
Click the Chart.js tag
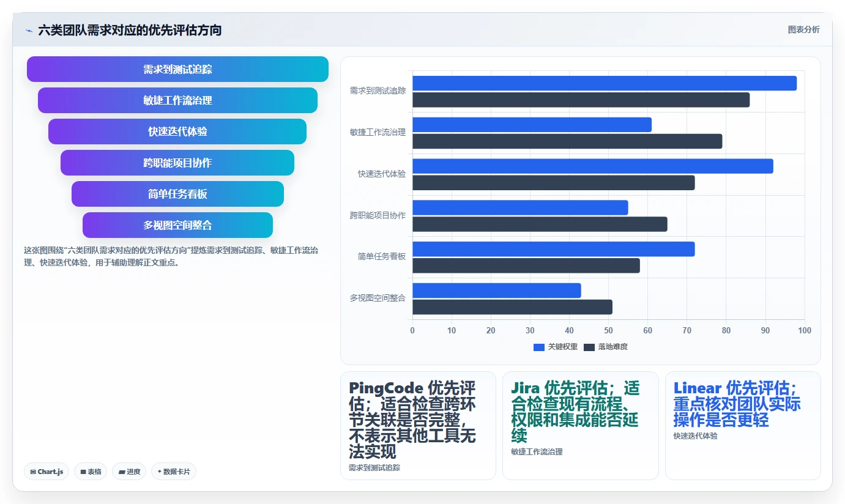click(x=47, y=472)
